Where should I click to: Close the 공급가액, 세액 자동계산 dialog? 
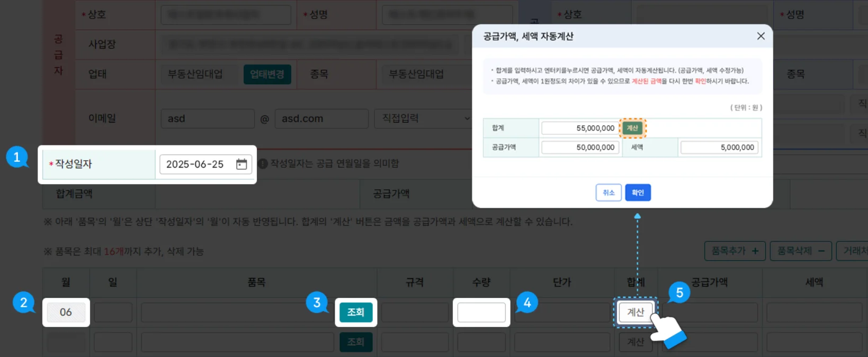[x=760, y=36]
